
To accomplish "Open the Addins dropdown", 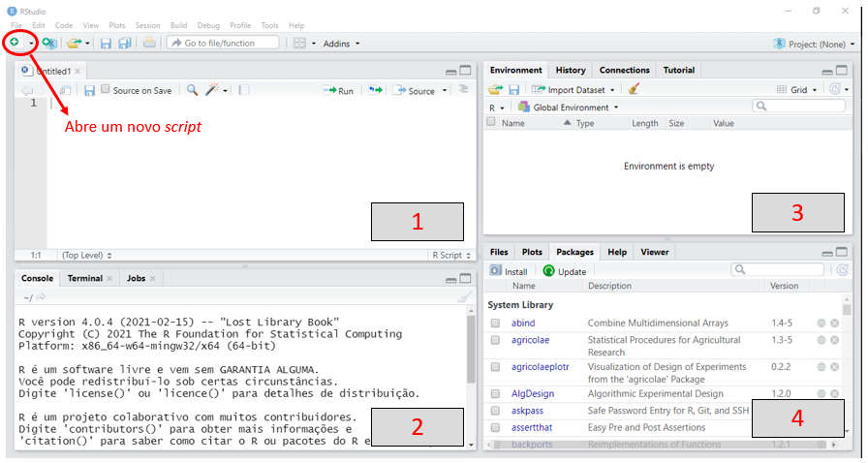I will [x=341, y=44].
